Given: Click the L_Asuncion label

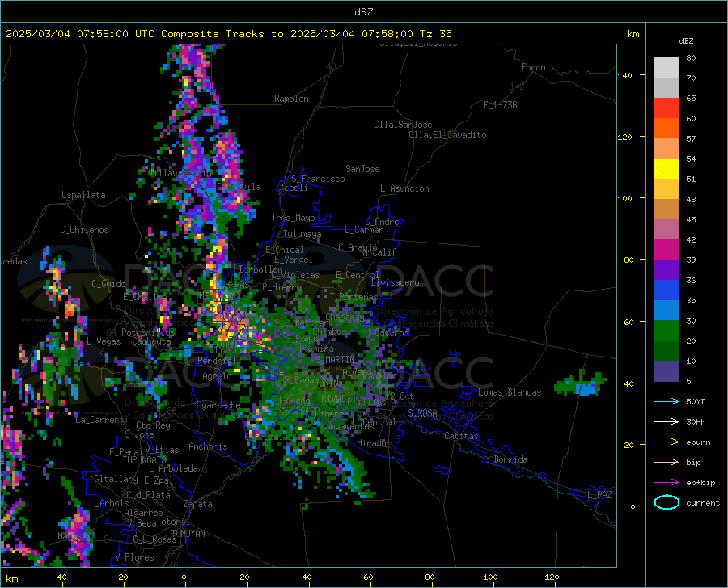Looking at the screenshot, I should (x=404, y=188).
